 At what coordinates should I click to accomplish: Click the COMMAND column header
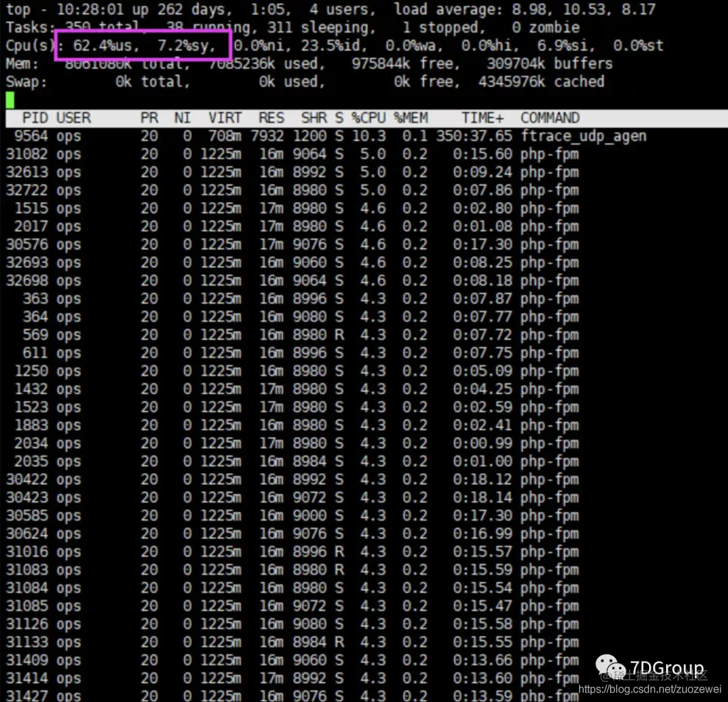coord(550,118)
